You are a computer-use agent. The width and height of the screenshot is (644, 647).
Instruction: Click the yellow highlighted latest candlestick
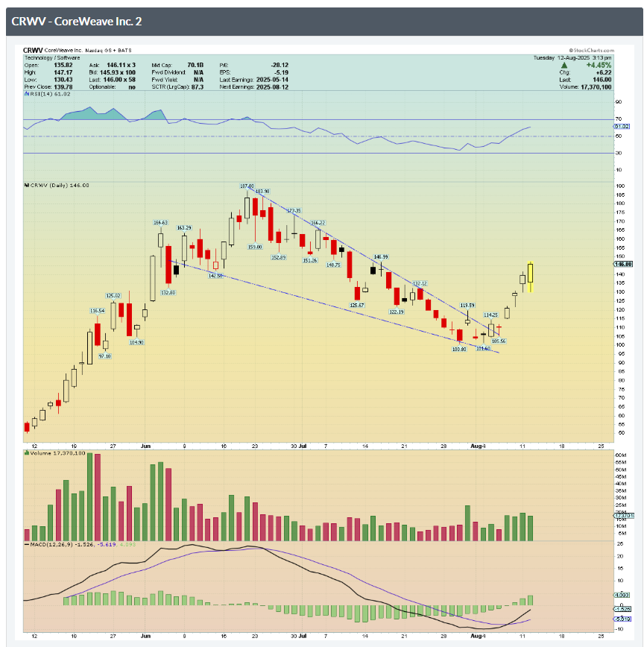pos(530,277)
